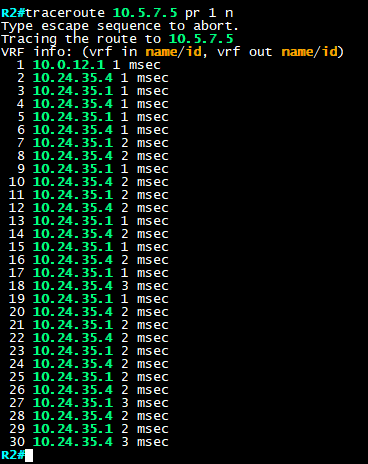Click hop 22 row in output
The image size is (368, 464).
[x=89, y=338]
